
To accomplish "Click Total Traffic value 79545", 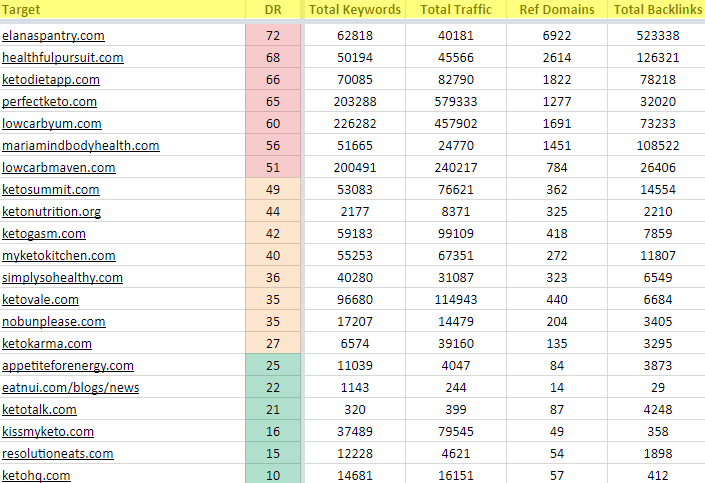I will tap(456, 432).
